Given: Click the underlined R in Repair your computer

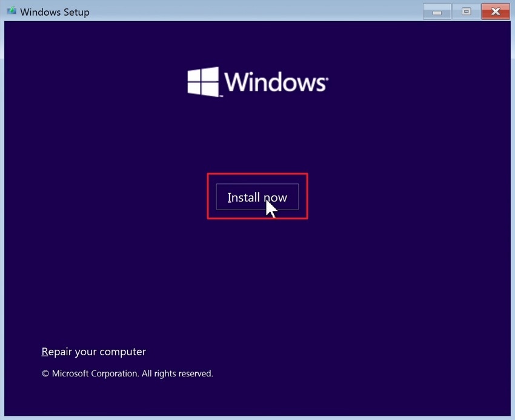Looking at the screenshot, I should (46, 352).
